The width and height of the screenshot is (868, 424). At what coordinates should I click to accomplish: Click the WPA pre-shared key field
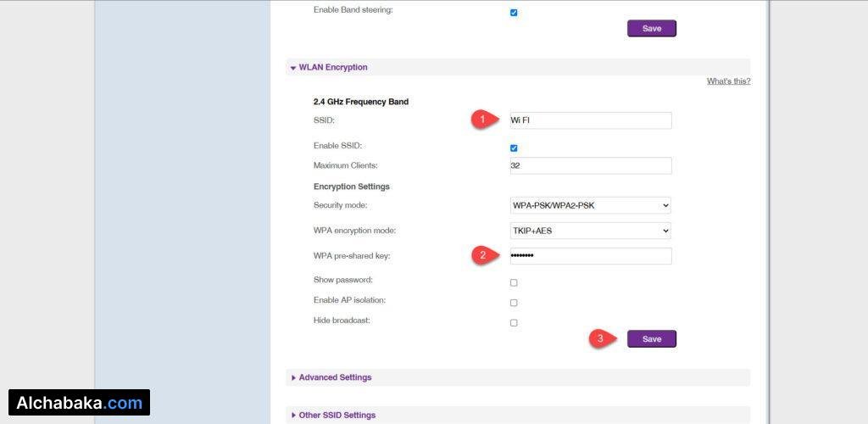(x=591, y=256)
